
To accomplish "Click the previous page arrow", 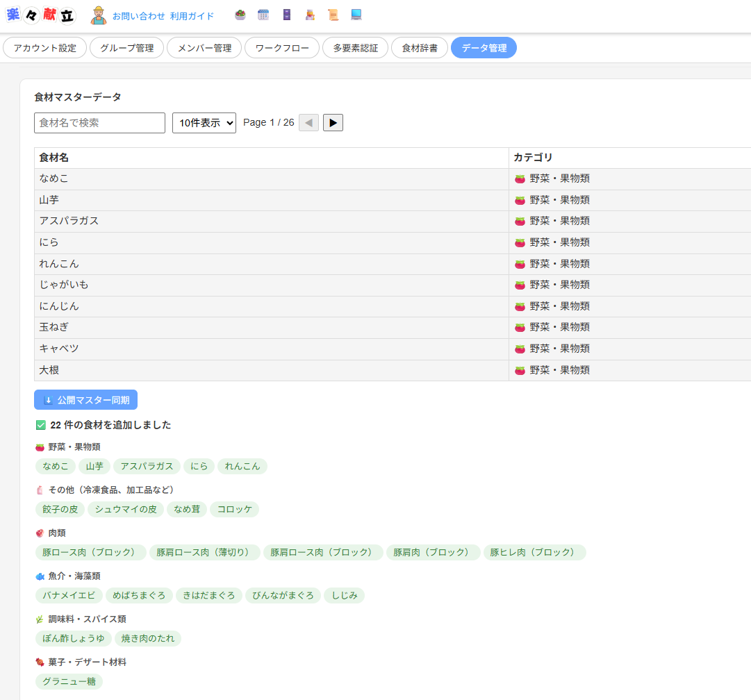I will click(309, 123).
